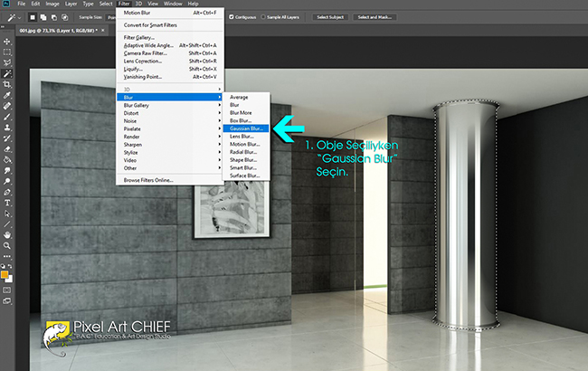This screenshot has width=588, height=371.
Task: Select the Move tool
Action: tap(7, 42)
